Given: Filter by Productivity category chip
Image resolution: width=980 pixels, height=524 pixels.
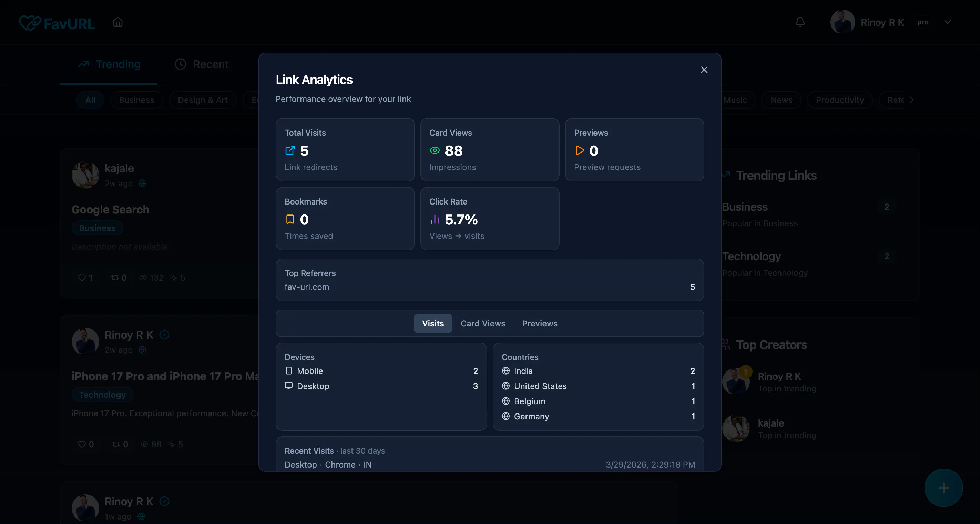Looking at the screenshot, I should point(840,100).
